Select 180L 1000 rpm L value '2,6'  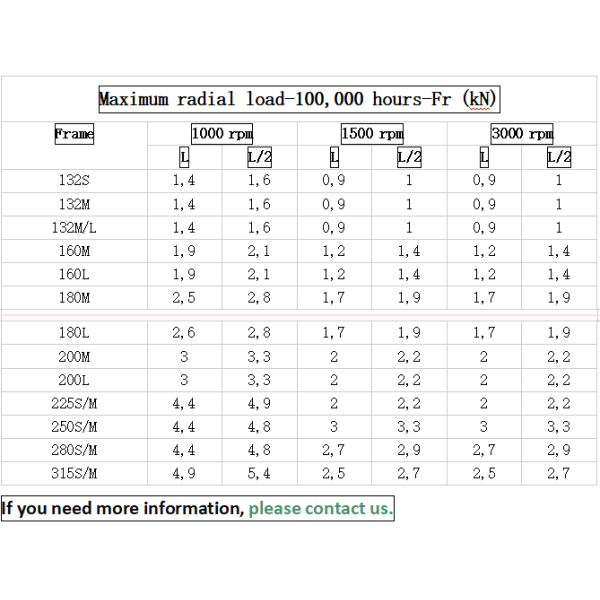[184, 333]
